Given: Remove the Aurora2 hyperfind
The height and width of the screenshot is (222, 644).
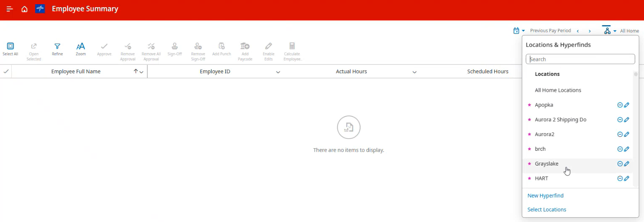Looking at the screenshot, I should click(x=620, y=134).
